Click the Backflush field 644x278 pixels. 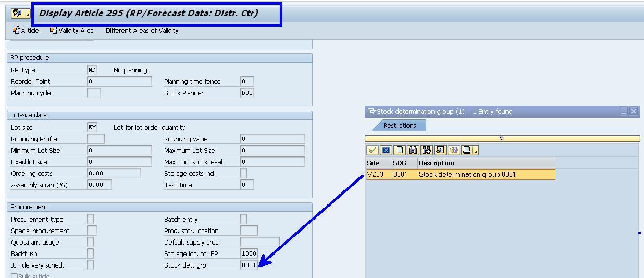91,253
